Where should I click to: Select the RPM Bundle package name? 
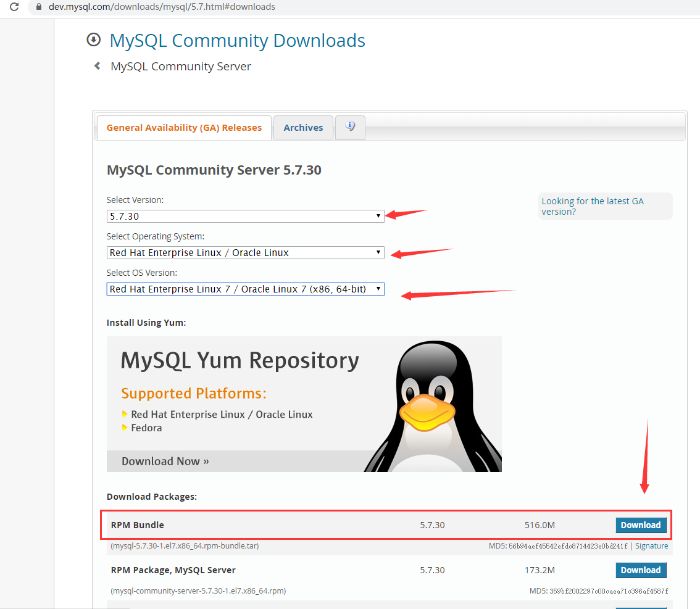pos(138,525)
